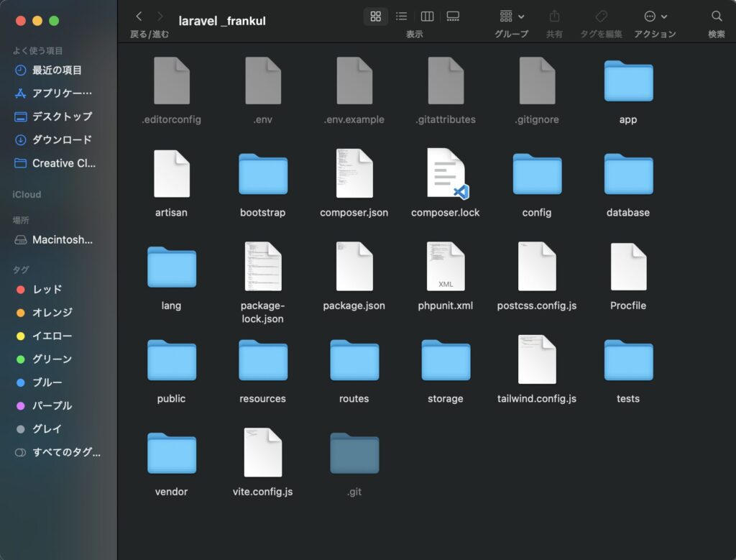Select the hidden .git folder

[x=354, y=452]
